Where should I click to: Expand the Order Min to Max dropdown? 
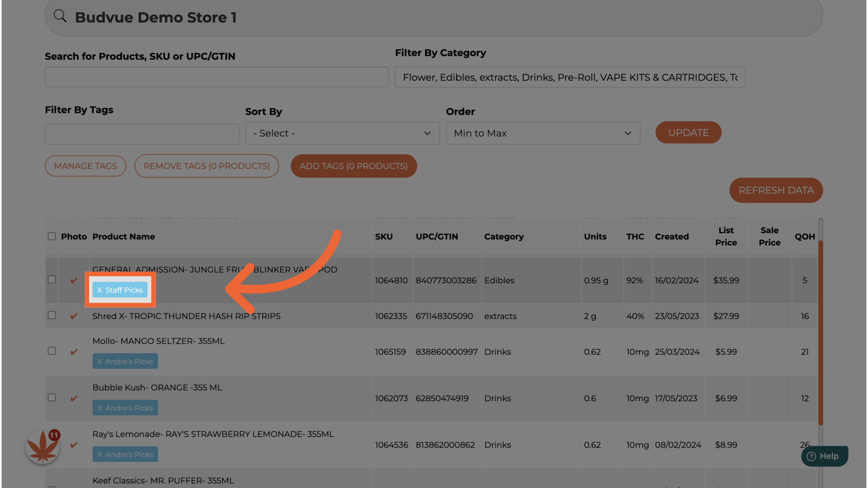coord(542,133)
